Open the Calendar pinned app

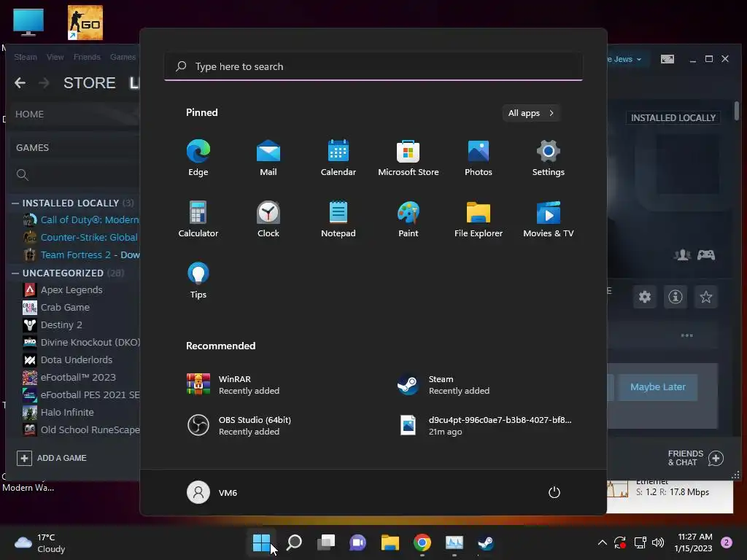pos(338,158)
